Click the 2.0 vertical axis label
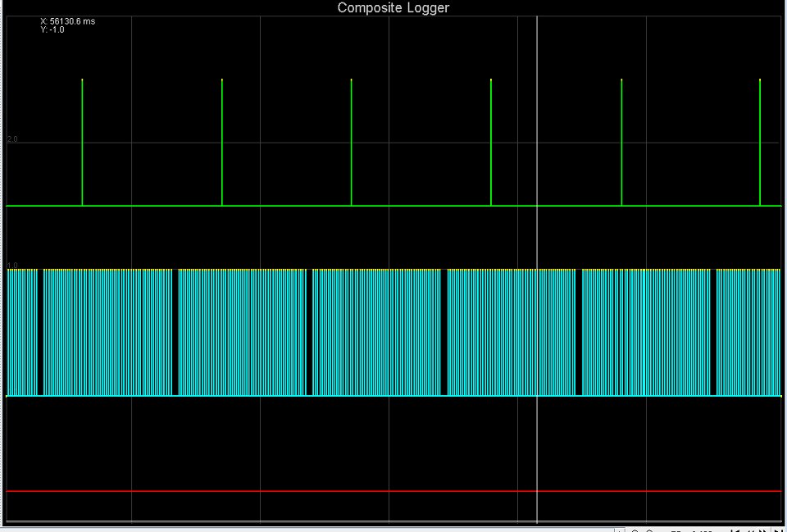Screen dimensions: 787x532 [12, 139]
